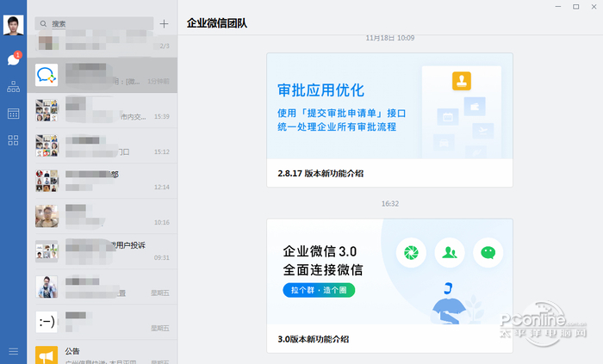Open the group chat timed 12:14
The height and width of the screenshot is (364, 603).
[103, 181]
